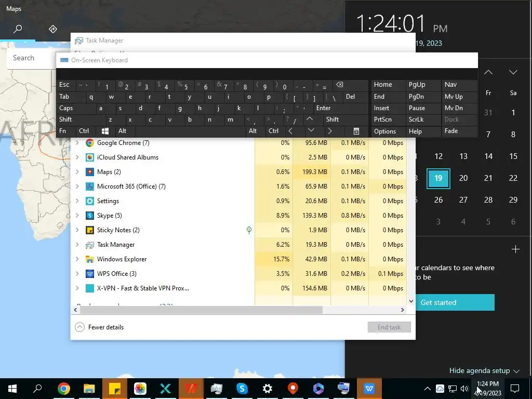Screen dimensions: 532x399
Task: Click the Sticky Notes process icon
Action: coord(89,230)
